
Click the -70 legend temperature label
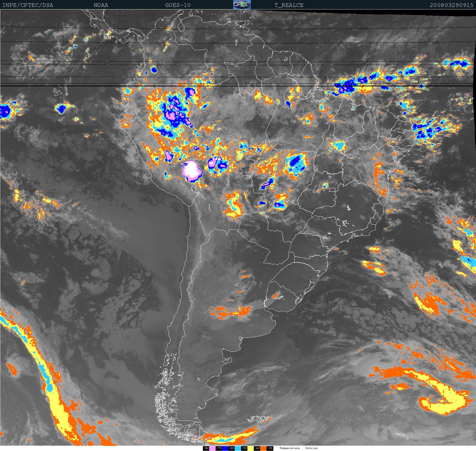pos(219,448)
